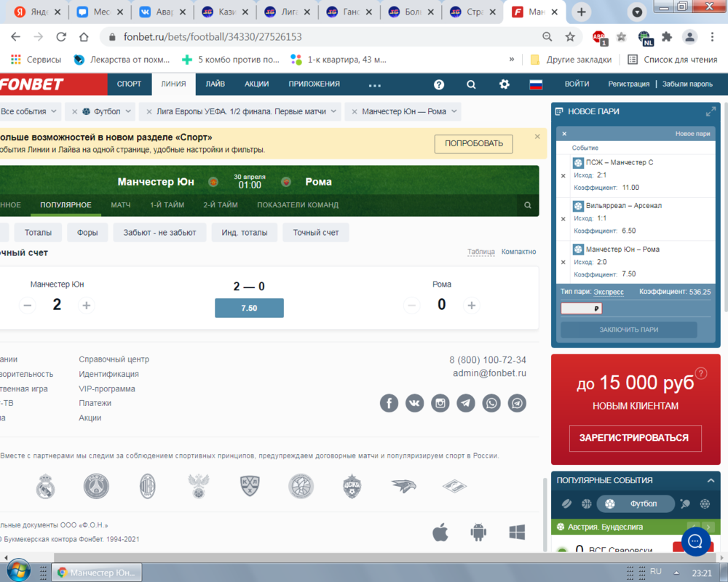
Task: Open the help question mark icon
Action: (439, 84)
